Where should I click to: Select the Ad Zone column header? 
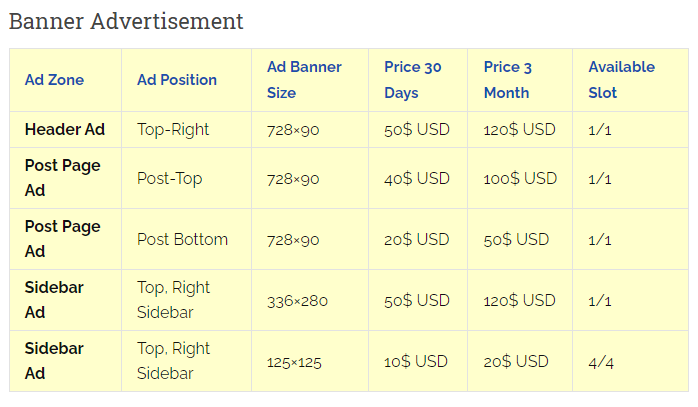54,80
